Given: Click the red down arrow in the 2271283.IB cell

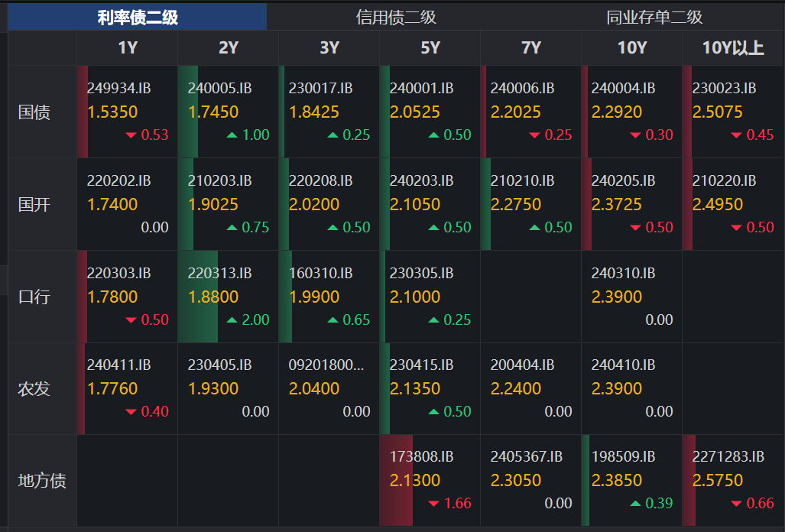Looking at the screenshot, I should pyautogui.click(x=737, y=504).
